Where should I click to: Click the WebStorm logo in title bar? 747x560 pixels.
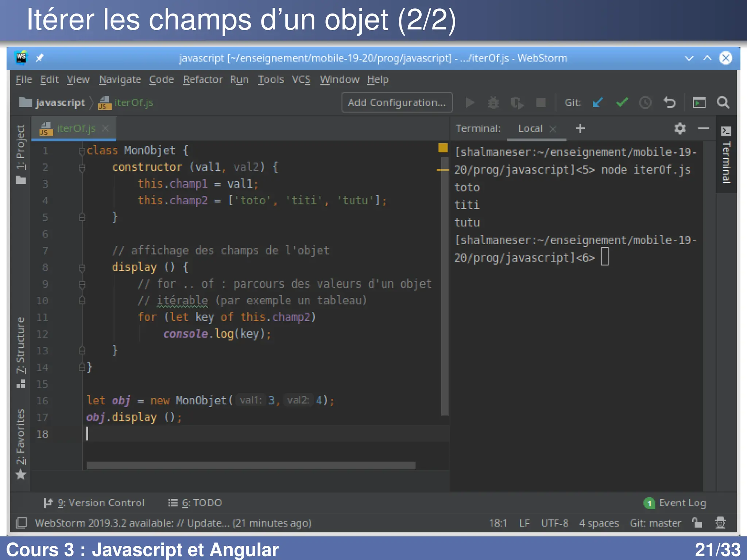point(21,58)
